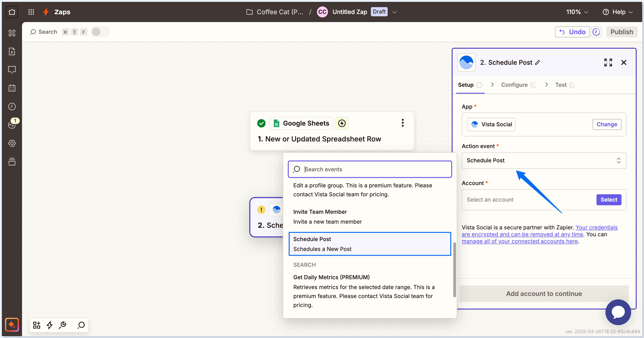Open the version history clock icon beside Undo
Viewport: 644px width, 338px height.
596,32
